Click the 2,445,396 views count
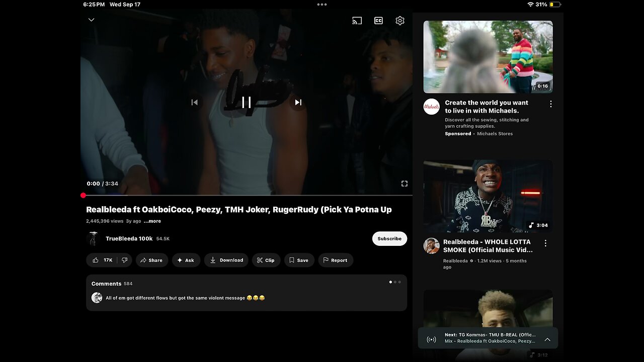The image size is (644, 362). click(x=105, y=221)
